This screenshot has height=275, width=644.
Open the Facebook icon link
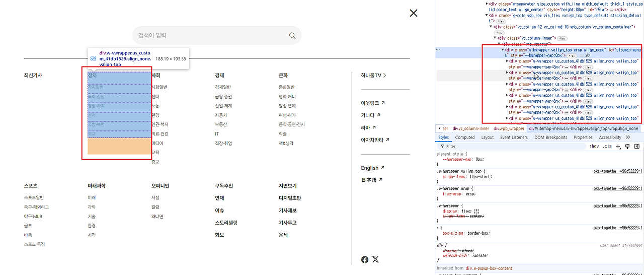tap(365, 260)
